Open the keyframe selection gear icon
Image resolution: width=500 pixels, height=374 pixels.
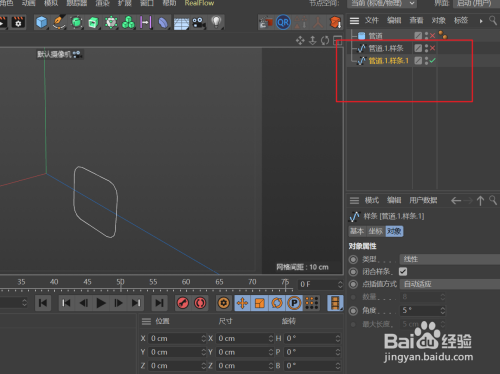(x=224, y=303)
